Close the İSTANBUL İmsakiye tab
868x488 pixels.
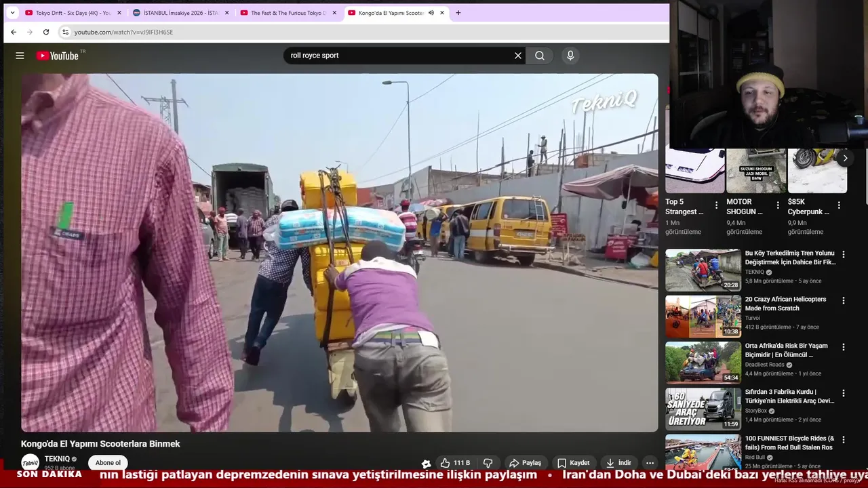click(226, 13)
